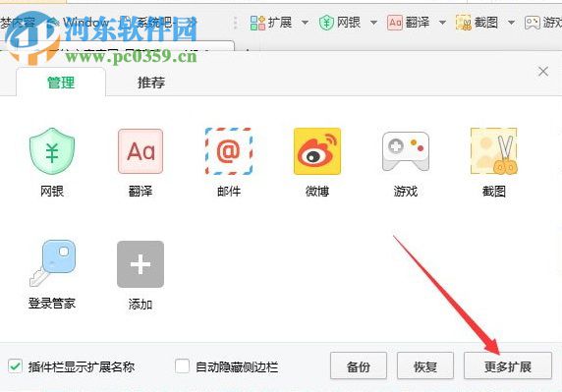The image size is (562, 392).
Task: Click the toolbar drag handle dots
Action: click(x=235, y=23)
